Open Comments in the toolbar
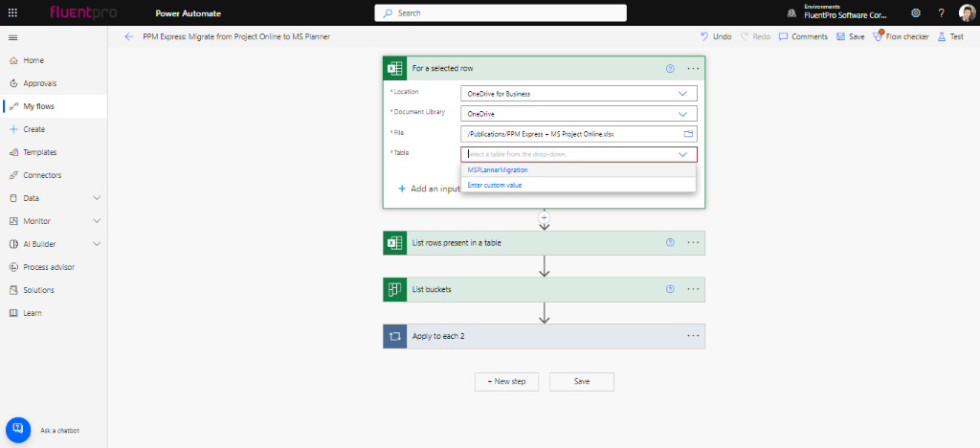980x448 pixels. pyautogui.click(x=803, y=37)
